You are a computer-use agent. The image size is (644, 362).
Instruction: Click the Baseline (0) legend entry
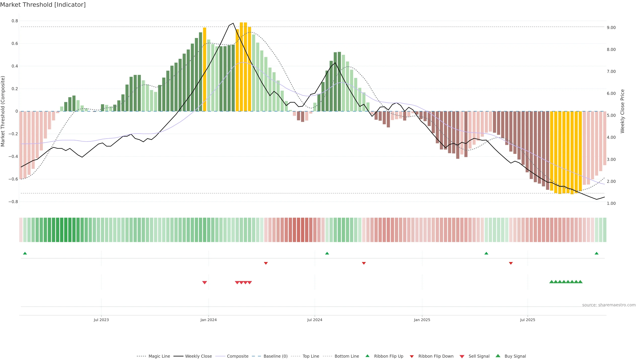pyautogui.click(x=275, y=356)
